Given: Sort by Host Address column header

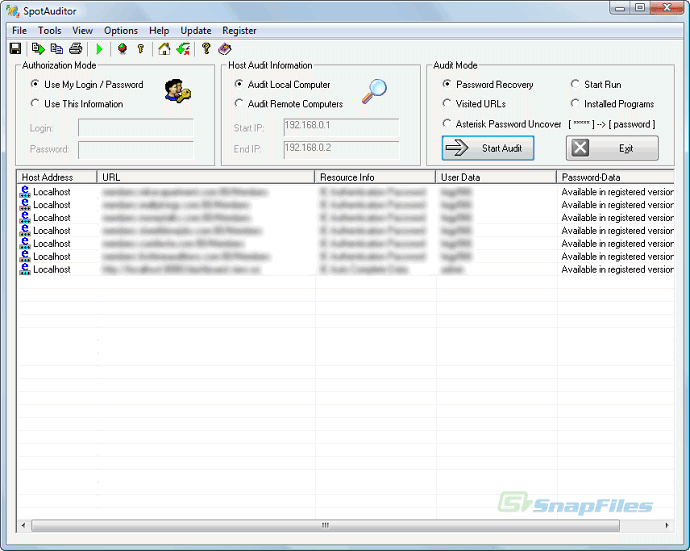Looking at the screenshot, I should (x=57, y=177).
